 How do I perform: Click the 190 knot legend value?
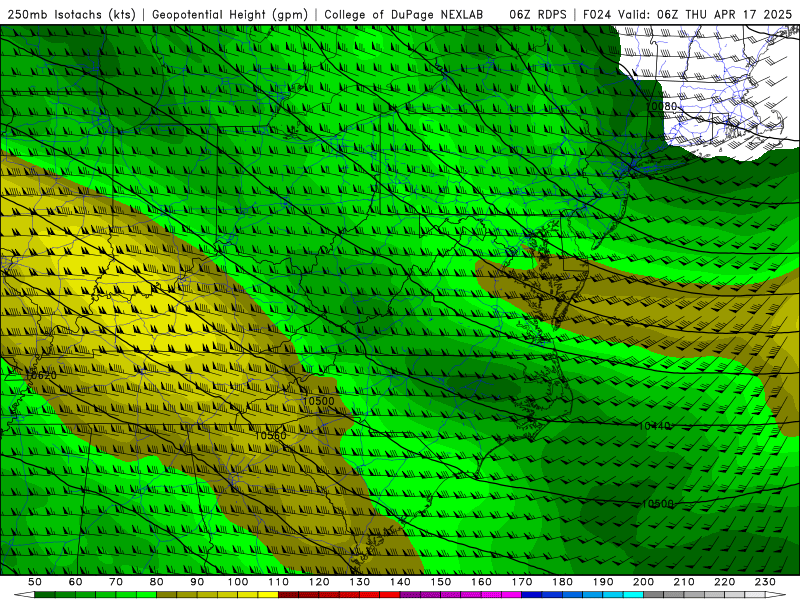[603, 582]
